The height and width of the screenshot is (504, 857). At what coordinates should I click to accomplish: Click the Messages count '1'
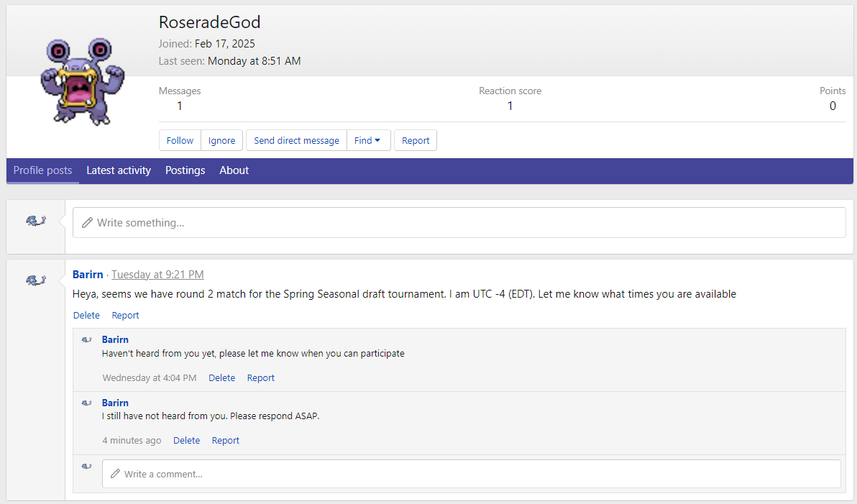coord(179,106)
